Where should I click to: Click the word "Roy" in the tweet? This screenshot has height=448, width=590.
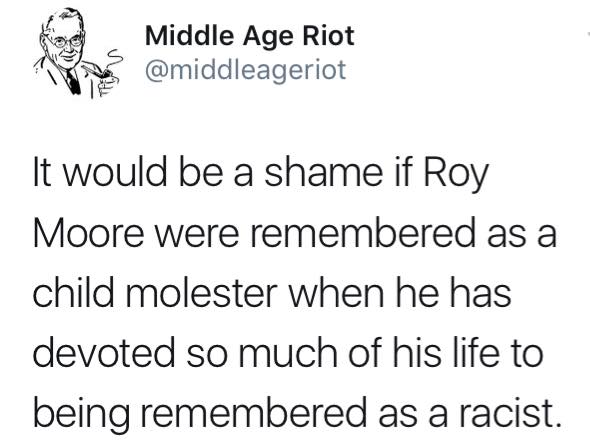tap(456, 174)
